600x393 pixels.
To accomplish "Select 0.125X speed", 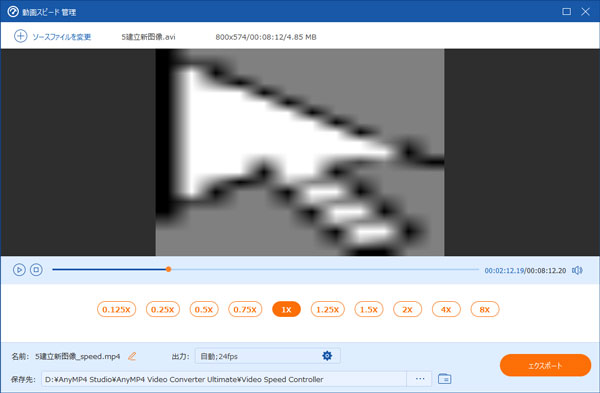I will (x=116, y=309).
